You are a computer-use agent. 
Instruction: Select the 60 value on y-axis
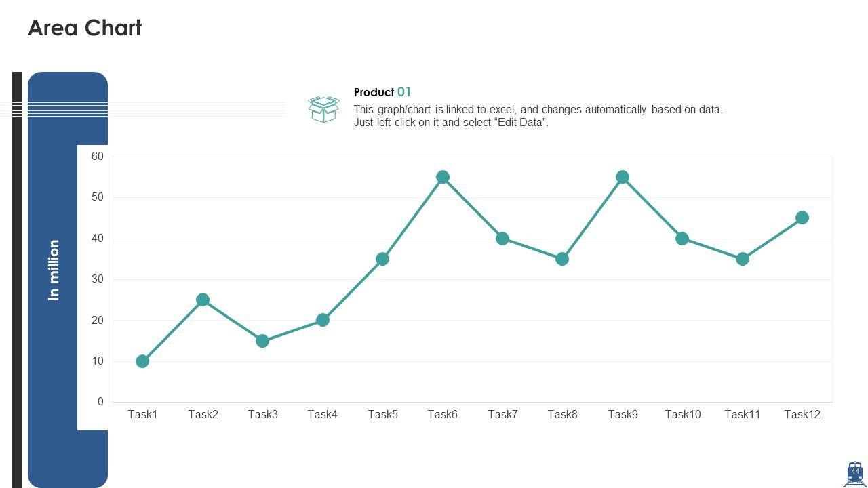click(x=98, y=157)
